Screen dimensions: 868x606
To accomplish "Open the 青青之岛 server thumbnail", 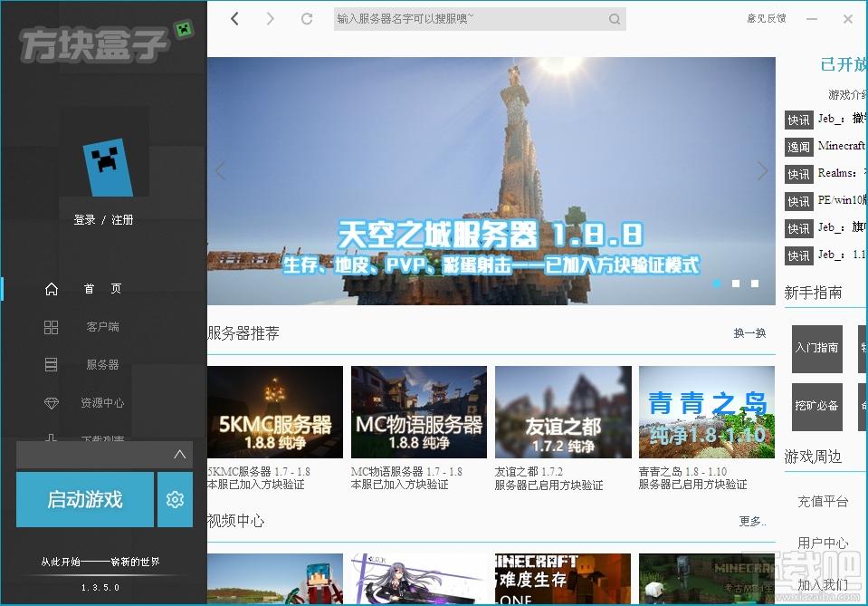I will click(x=707, y=411).
